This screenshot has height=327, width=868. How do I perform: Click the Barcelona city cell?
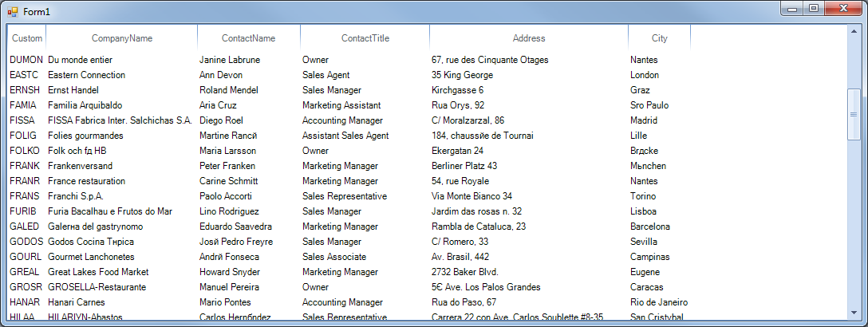tap(650, 227)
